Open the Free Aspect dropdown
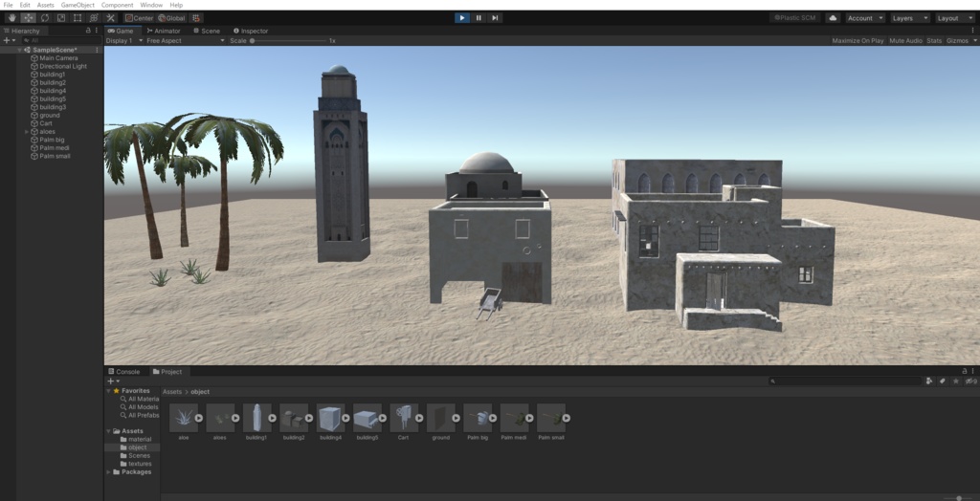This screenshot has width=980, height=501. tap(185, 40)
